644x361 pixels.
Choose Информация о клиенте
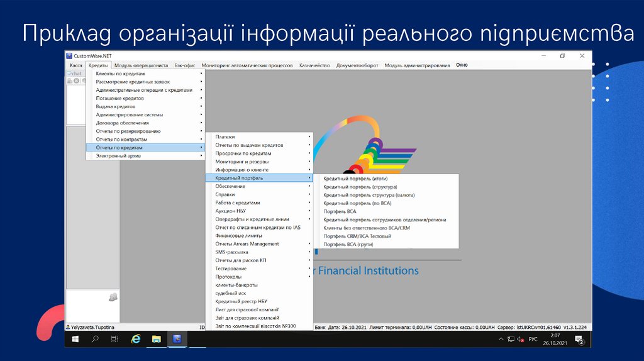[259, 170]
